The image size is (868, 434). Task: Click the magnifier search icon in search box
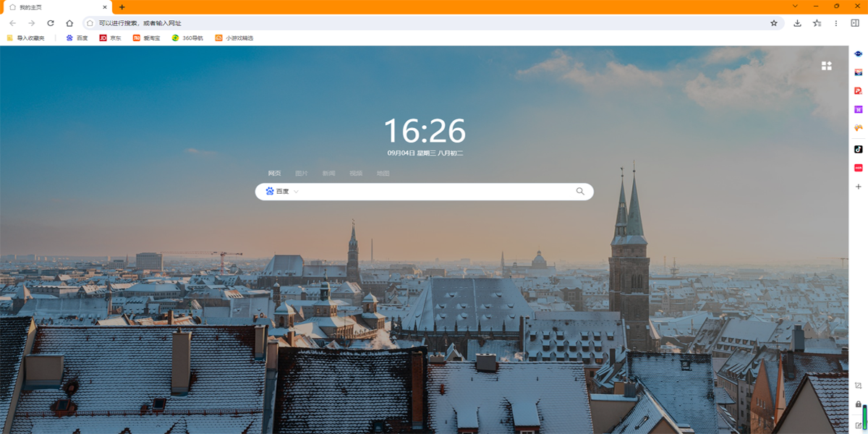[x=580, y=192]
